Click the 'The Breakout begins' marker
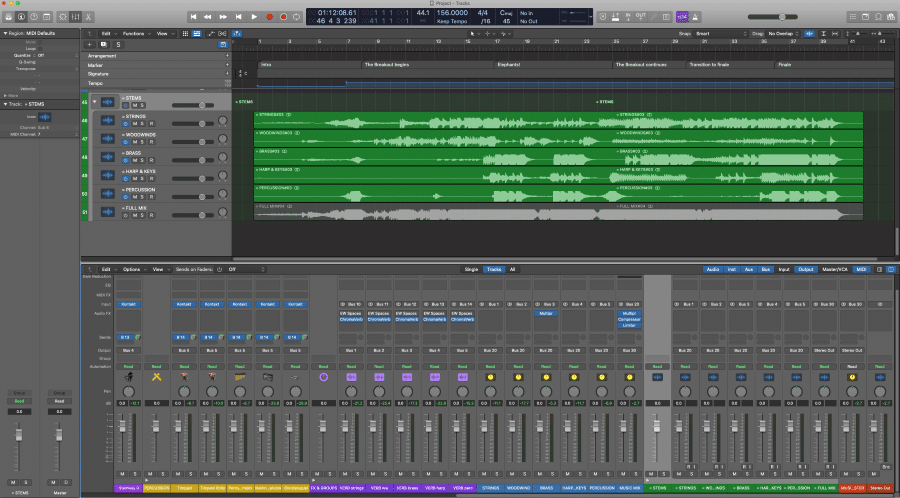900x498 pixels. (x=387, y=65)
